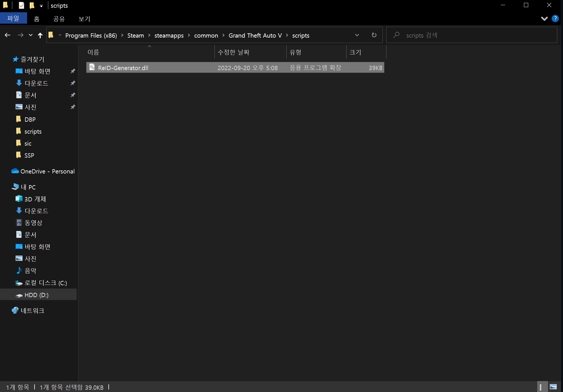Open OneDrive - Personal in the navigation pane
This screenshot has width=563, height=392.
tap(47, 171)
